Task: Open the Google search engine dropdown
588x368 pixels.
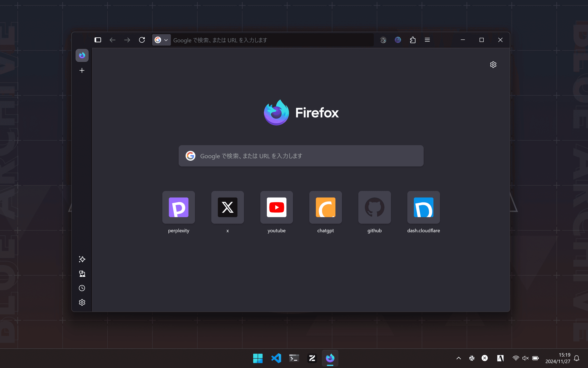Action: click(161, 40)
